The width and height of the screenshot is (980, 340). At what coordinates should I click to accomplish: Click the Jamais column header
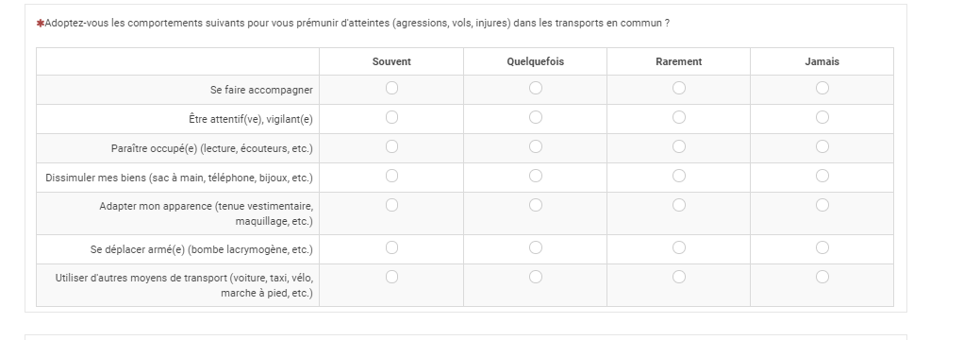coord(822,61)
